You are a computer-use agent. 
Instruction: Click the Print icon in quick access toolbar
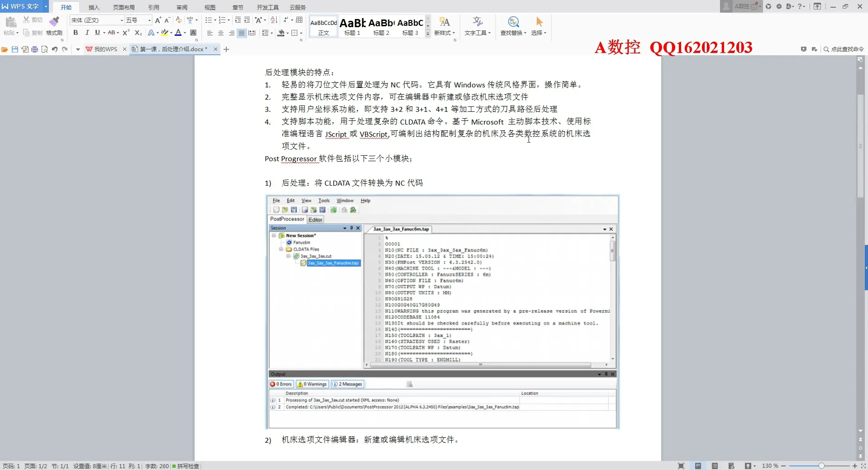(x=34, y=49)
